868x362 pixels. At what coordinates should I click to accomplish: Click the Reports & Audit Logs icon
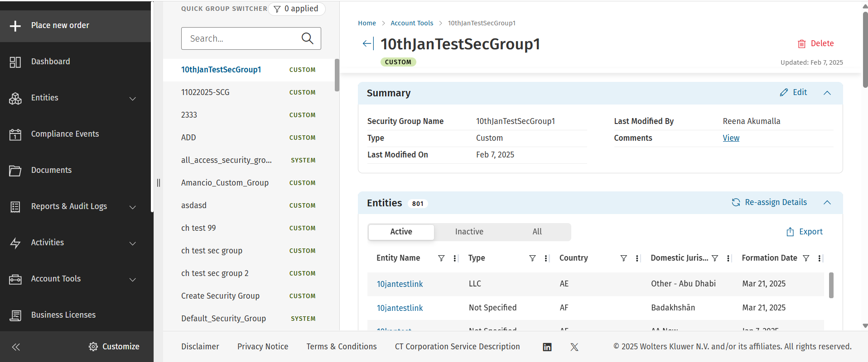15,207
